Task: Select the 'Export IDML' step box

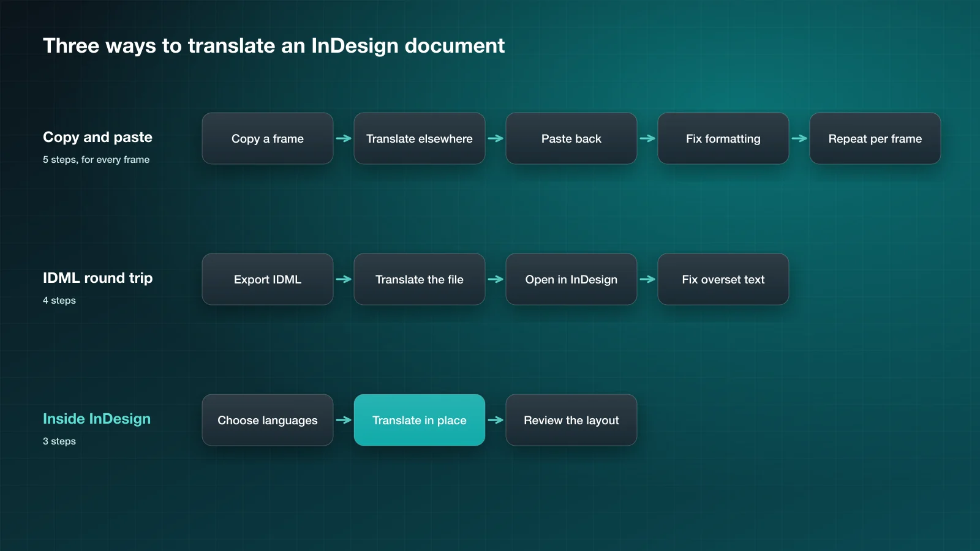Action: (x=268, y=279)
